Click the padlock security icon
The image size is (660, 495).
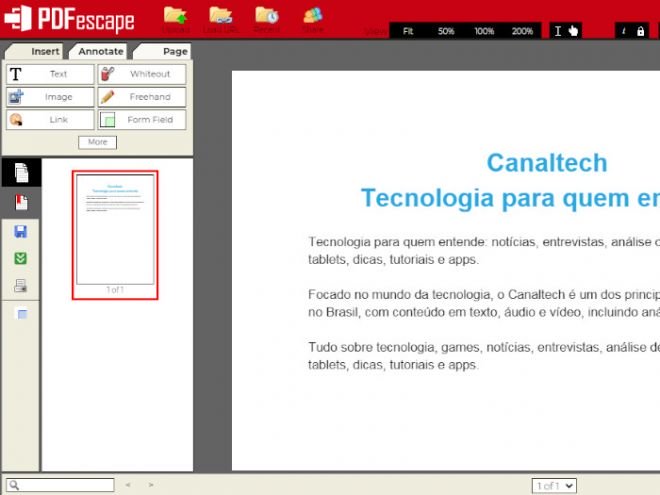coord(640,31)
